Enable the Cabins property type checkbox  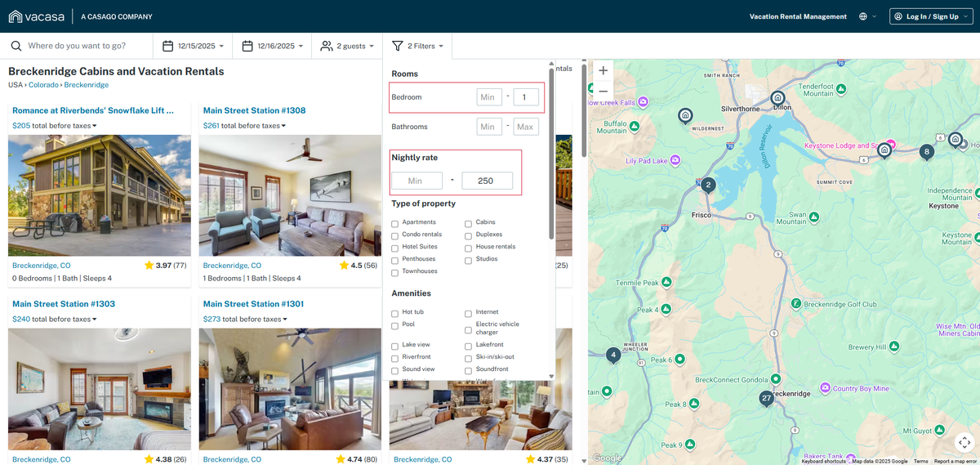point(469,223)
